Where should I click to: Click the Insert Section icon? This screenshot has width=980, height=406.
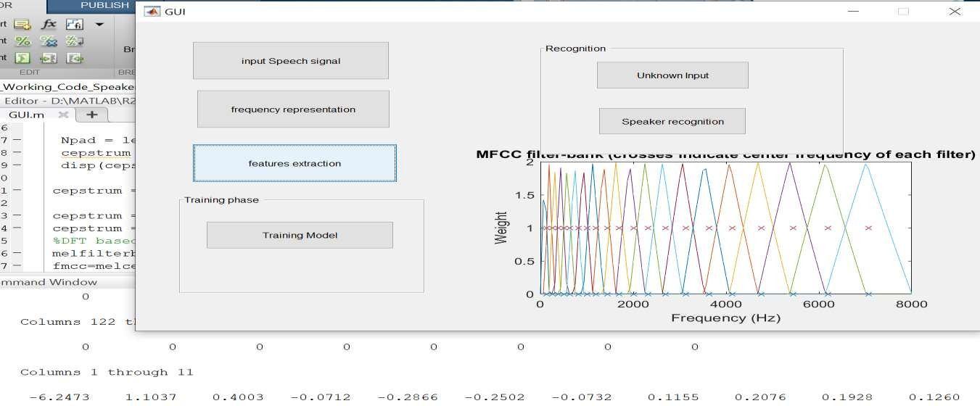click(x=22, y=25)
